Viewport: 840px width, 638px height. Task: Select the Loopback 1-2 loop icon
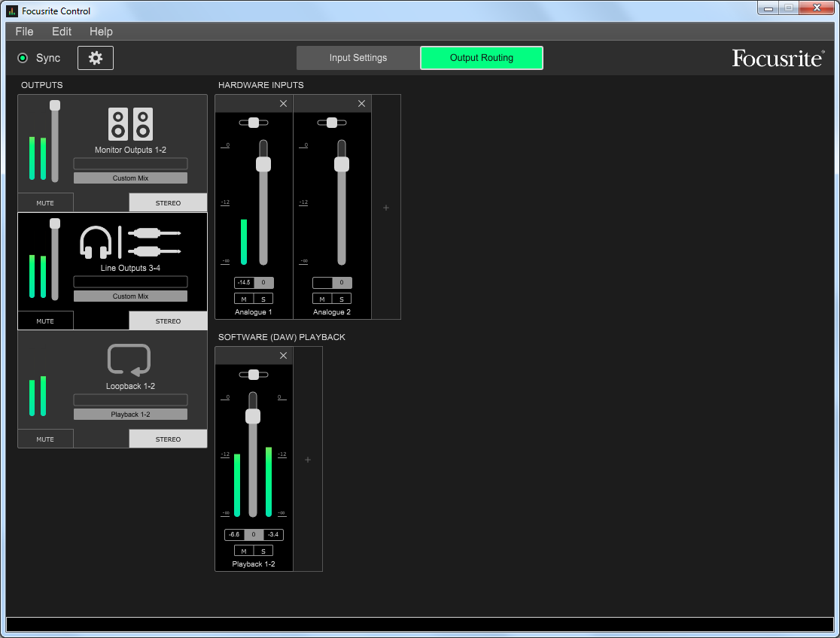pos(129,360)
